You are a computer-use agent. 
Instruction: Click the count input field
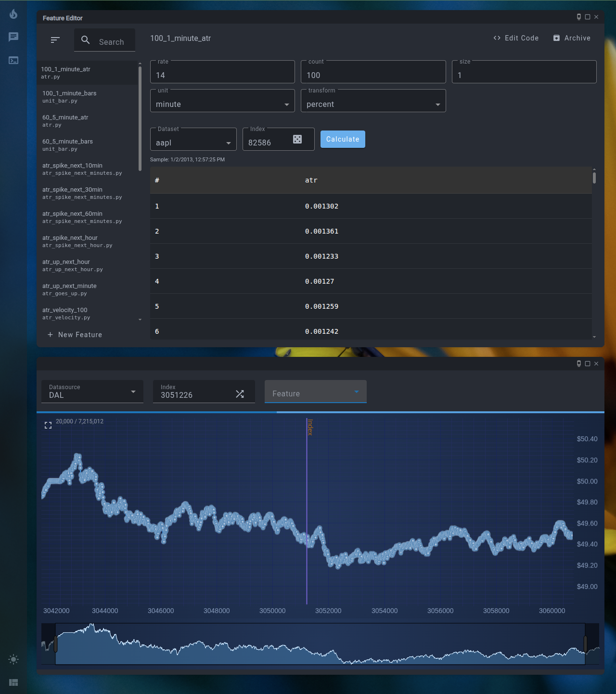coord(373,72)
